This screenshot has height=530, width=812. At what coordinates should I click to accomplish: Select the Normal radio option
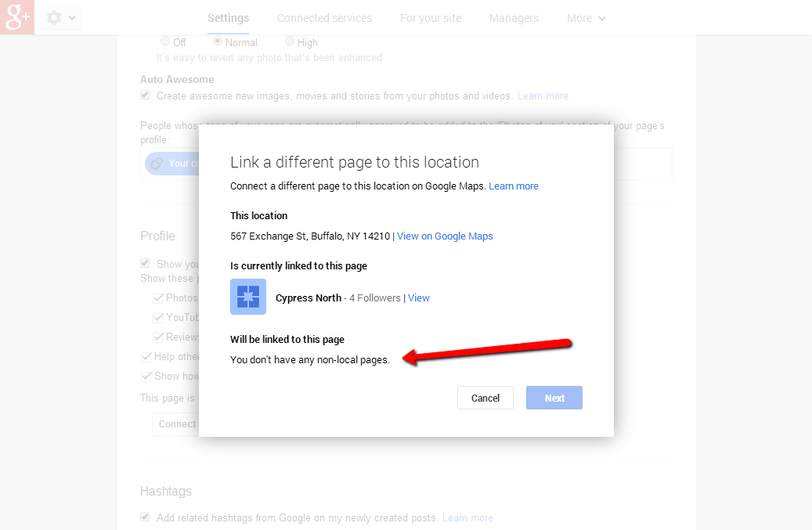(x=218, y=41)
